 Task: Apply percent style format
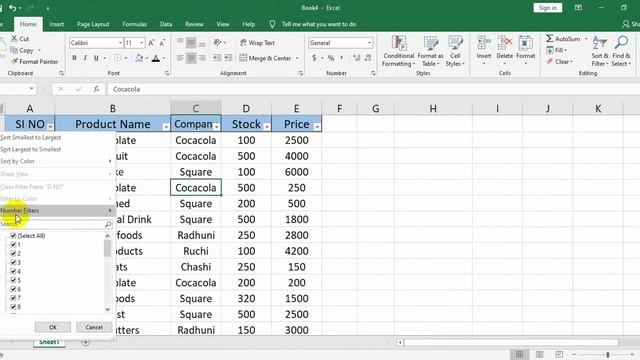tap(331, 58)
